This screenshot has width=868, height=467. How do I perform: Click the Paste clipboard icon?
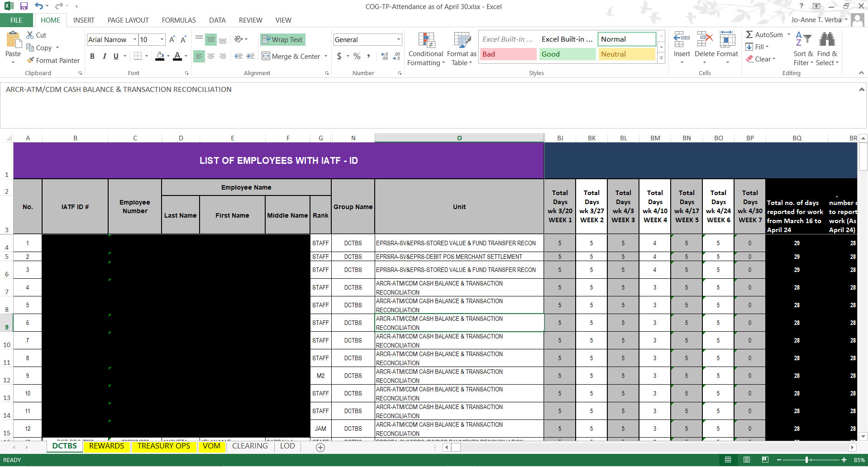13,40
